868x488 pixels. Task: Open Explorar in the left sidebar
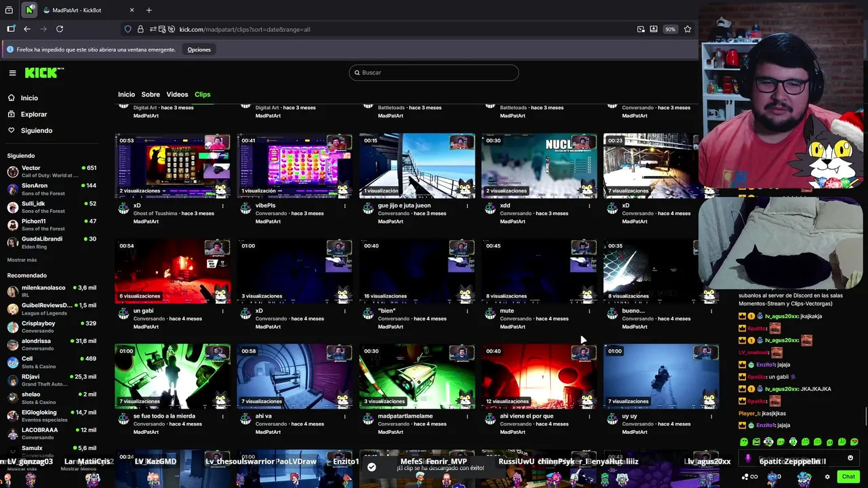click(34, 115)
